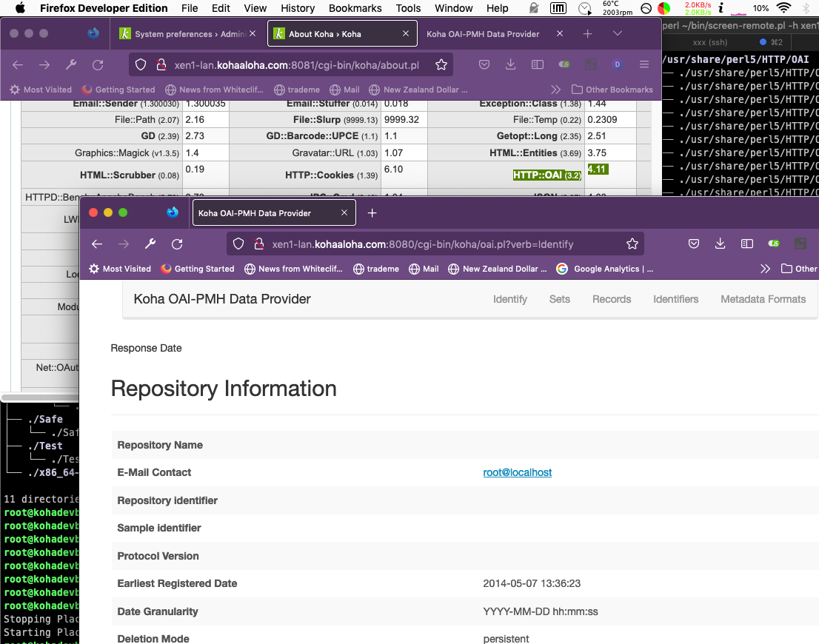The height and width of the screenshot is (644, 819).
Task: Switch to System preferences tab
Action: point(188,34)
